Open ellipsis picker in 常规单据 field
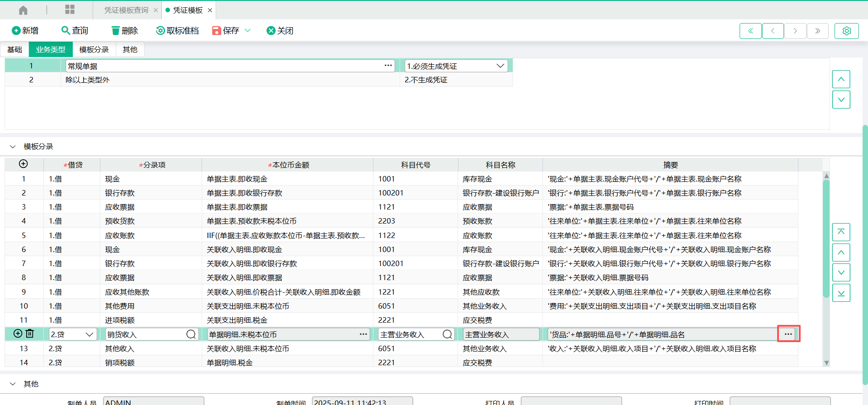Viewport: 868px width, 405px height. (x=388, y=66)
